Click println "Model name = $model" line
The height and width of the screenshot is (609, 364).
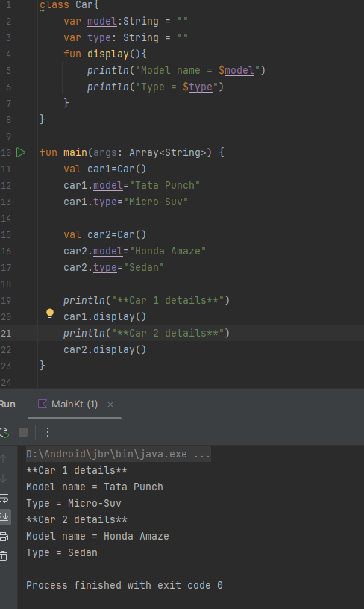[176, 70]
